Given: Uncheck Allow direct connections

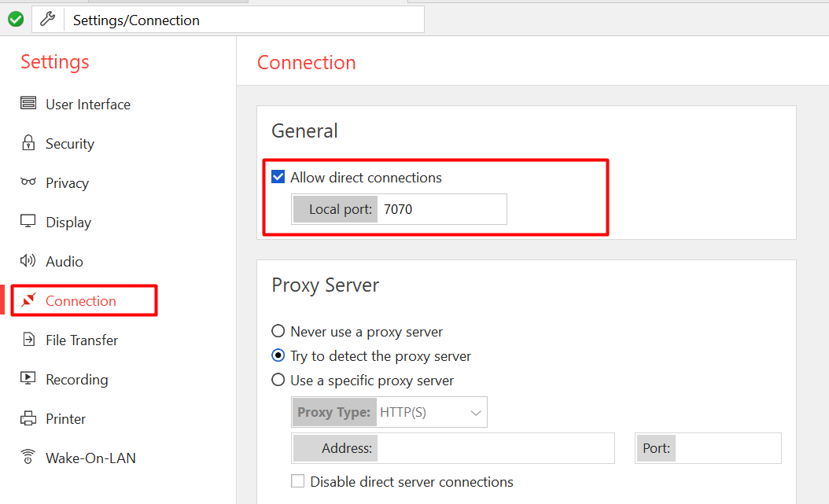Looking at the screenshot, I should pyautogui.click(x=278, y=176).
